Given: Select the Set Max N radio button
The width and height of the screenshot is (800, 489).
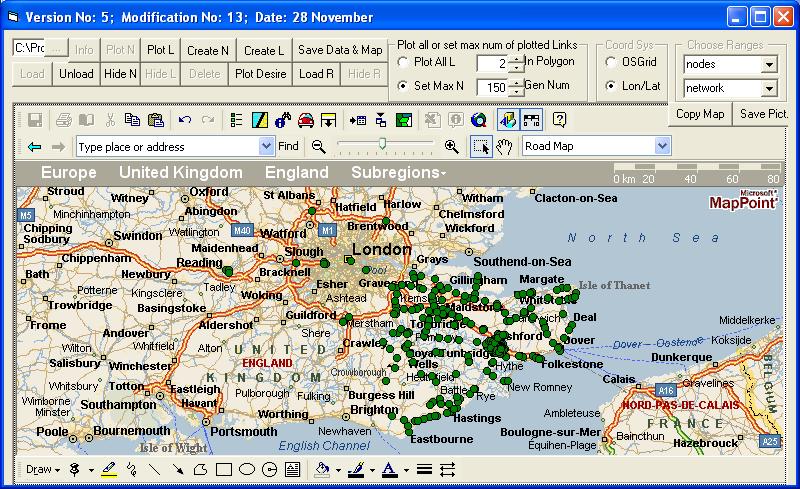Looking at the screenshot, I should tap(403, 86).
